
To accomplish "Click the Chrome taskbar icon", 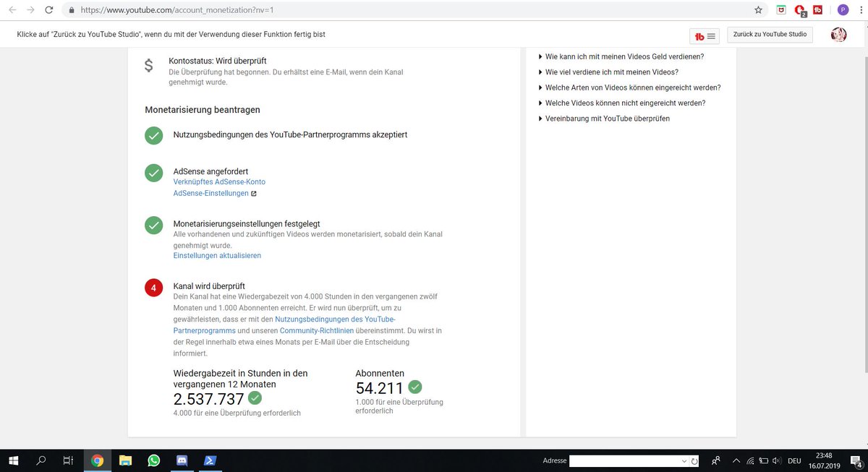I will (x=97, y=460).
